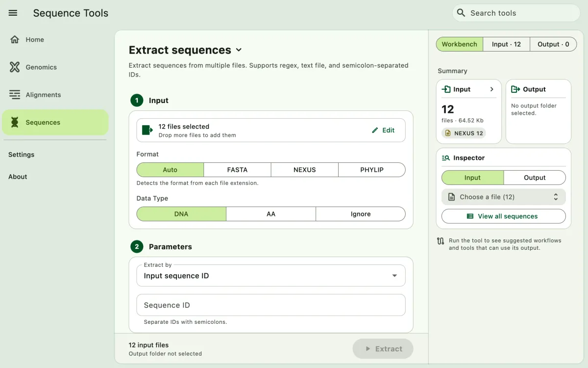
Task: Open the hamburger menu
Action: (13, 13)
